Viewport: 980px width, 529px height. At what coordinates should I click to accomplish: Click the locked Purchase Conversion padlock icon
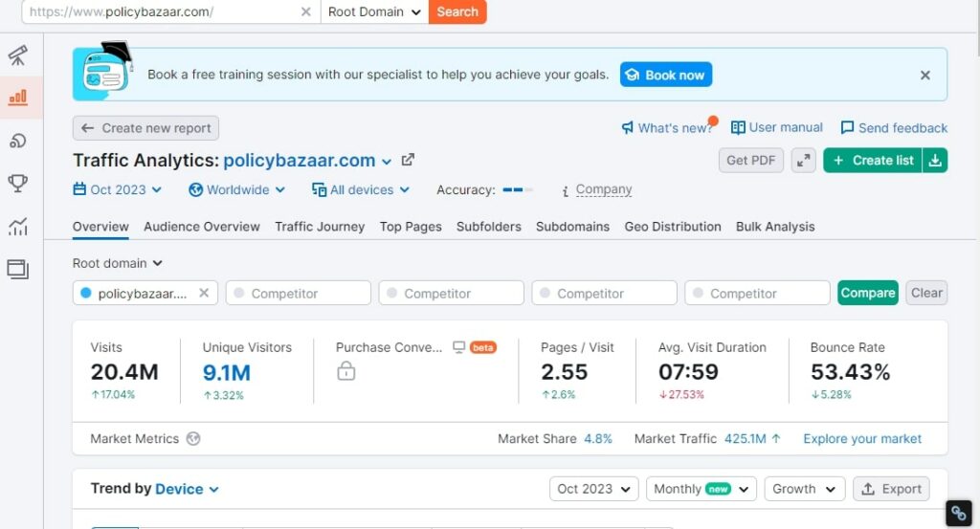[345, 371]
